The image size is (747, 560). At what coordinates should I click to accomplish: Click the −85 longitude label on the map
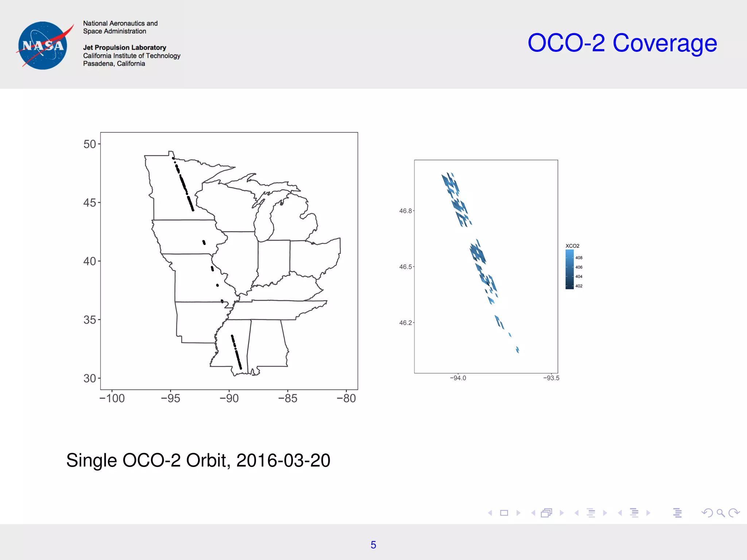[288, 398]
